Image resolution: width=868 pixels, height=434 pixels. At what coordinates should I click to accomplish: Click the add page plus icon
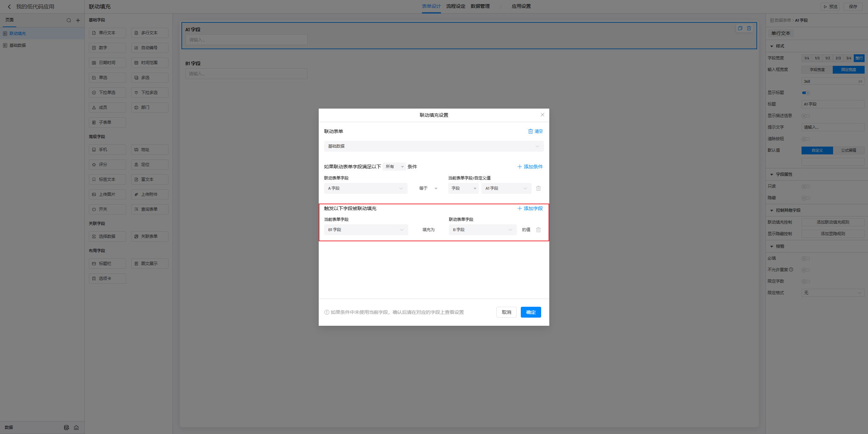tap(78, 20)
